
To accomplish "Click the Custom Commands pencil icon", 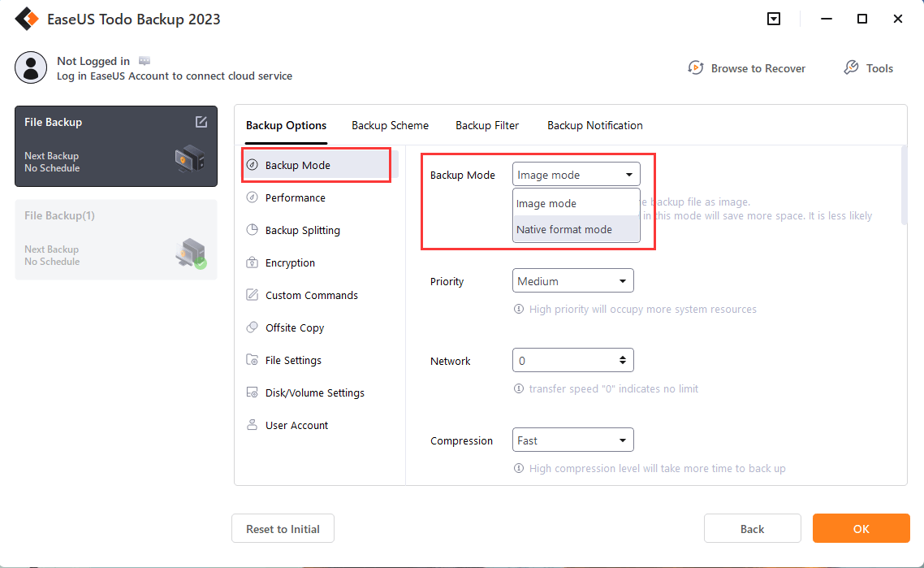I will coord(253,294).
